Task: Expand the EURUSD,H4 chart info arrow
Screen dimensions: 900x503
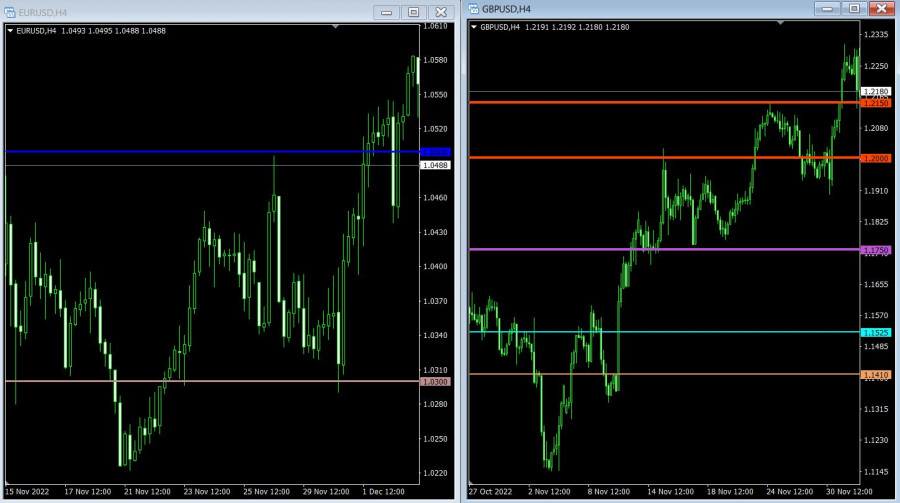Action: pos(10,31)
